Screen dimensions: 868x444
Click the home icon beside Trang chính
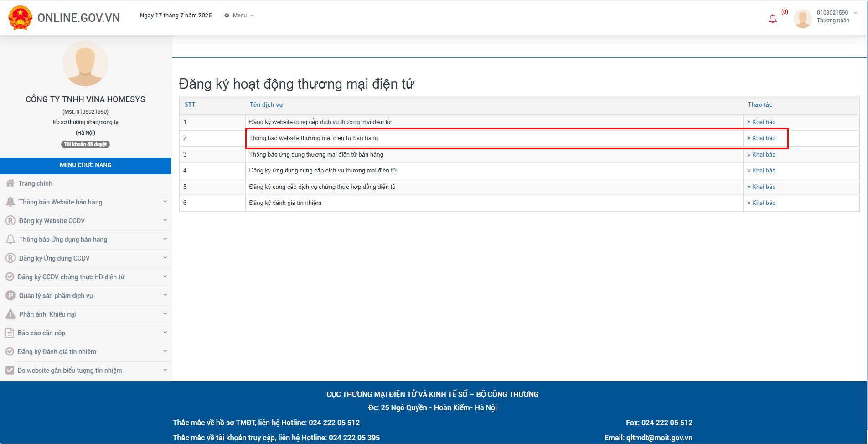point(10,183)
